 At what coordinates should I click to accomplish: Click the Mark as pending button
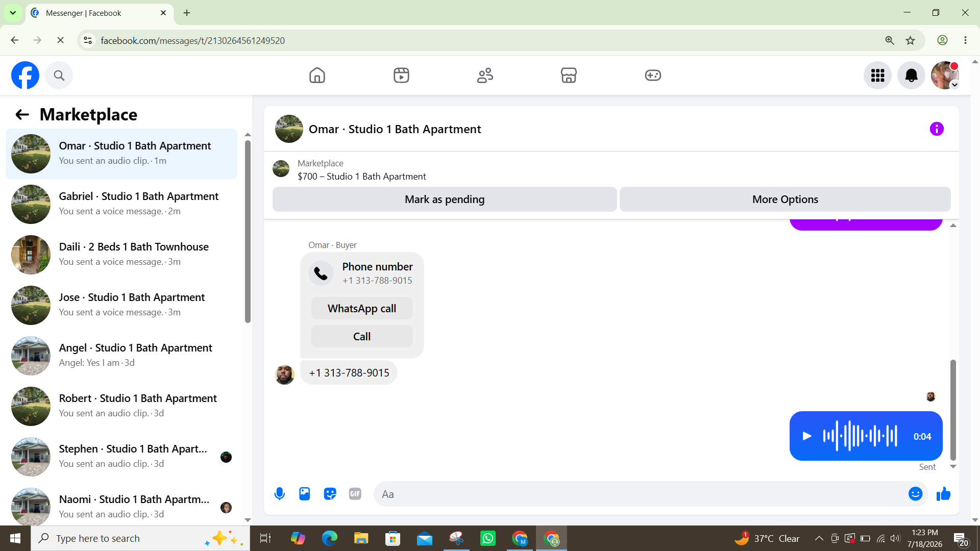(445, 199)
